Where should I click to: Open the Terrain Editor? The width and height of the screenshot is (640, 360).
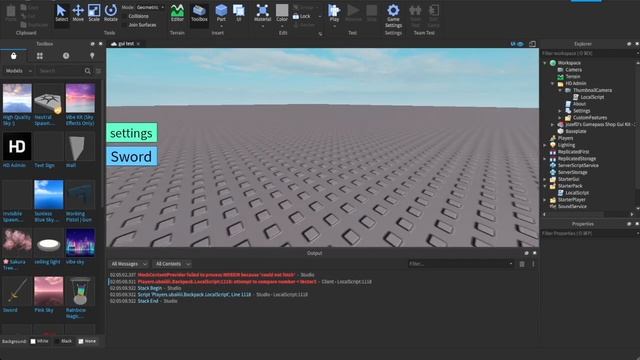177,13
